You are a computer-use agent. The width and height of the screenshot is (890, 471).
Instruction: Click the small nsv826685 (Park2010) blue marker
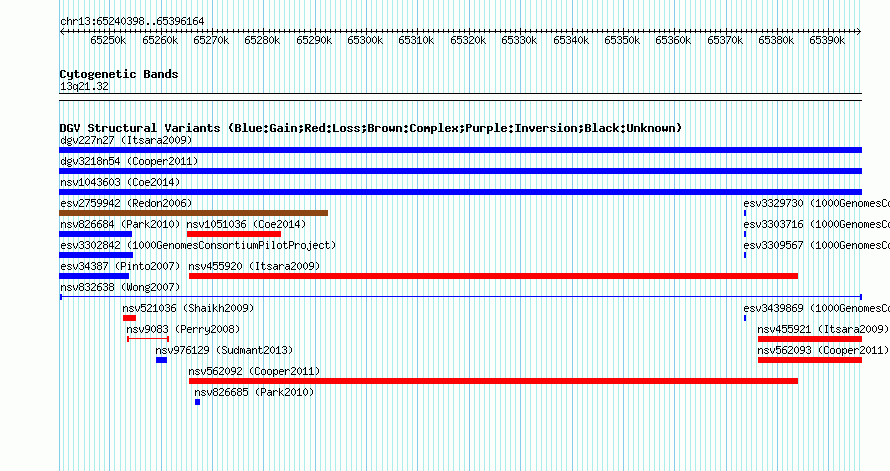tap(198, 402)
